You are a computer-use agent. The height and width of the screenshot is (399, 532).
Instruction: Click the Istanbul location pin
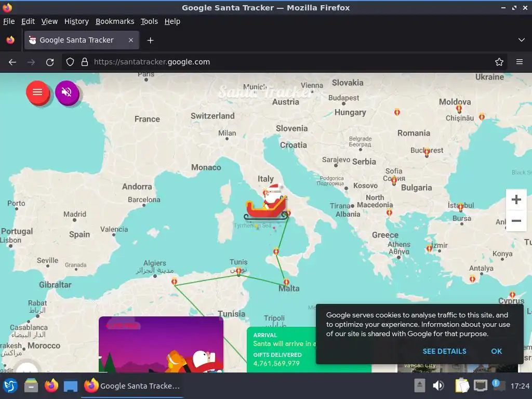click(x=460, y=207)
